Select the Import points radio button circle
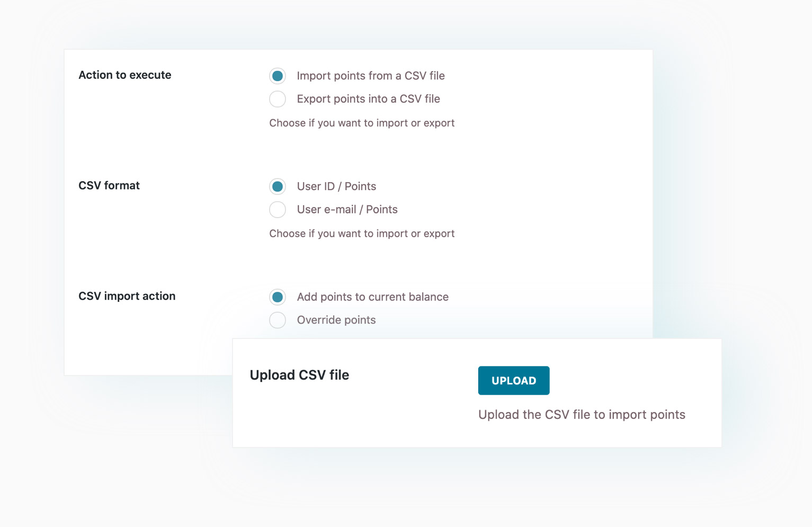This screenshot has width=812, height=527. 278,76
